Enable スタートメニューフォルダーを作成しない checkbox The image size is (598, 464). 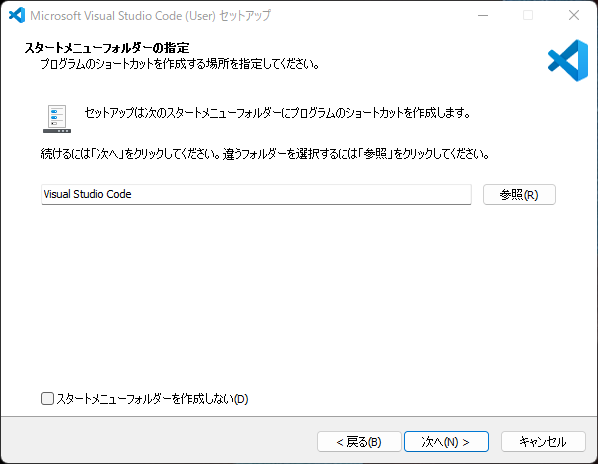47,399
